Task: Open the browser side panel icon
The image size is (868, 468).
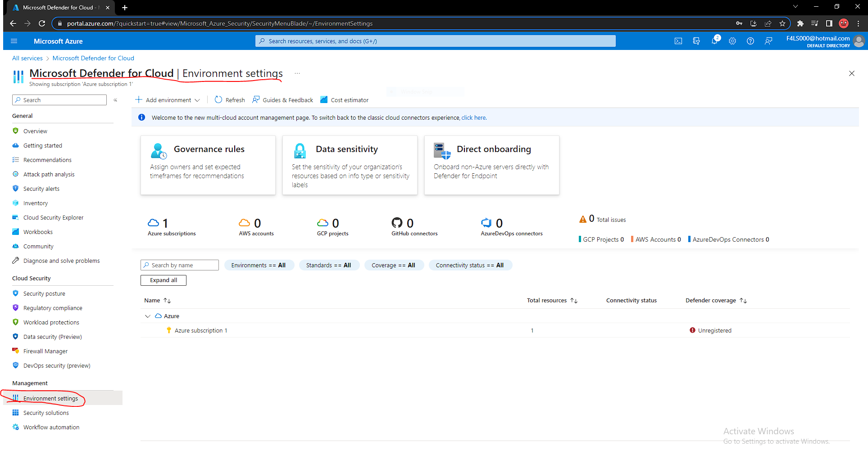Action: 829,23
